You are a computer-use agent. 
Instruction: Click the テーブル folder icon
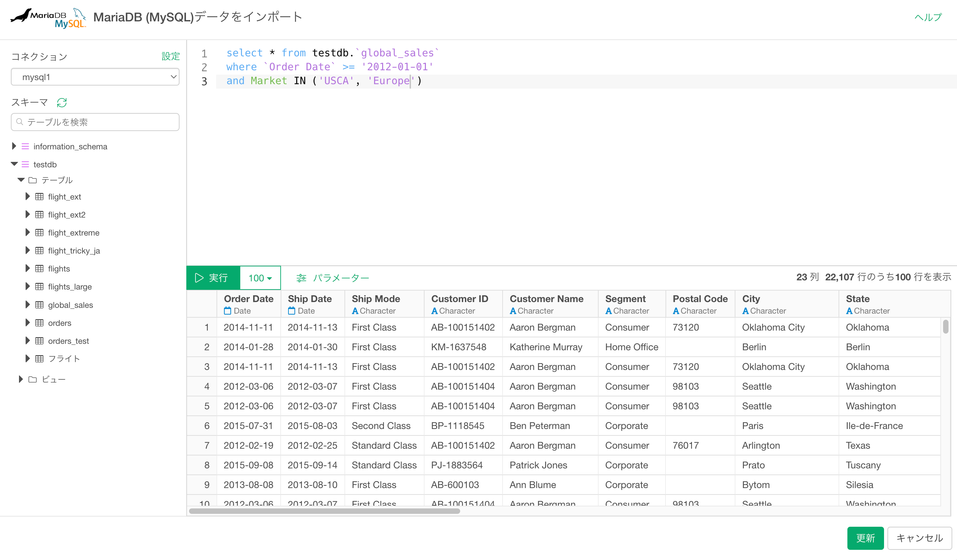(33, 180)
